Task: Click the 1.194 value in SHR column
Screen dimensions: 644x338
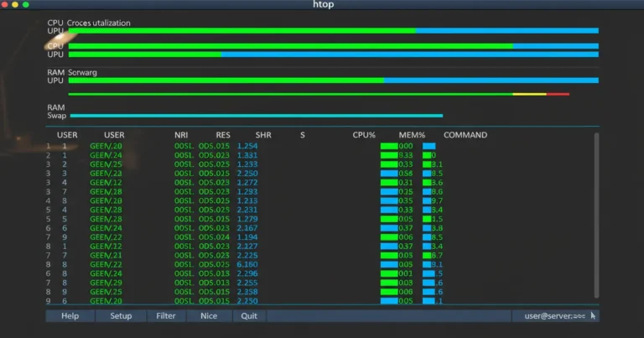Action: click(247, 237)
